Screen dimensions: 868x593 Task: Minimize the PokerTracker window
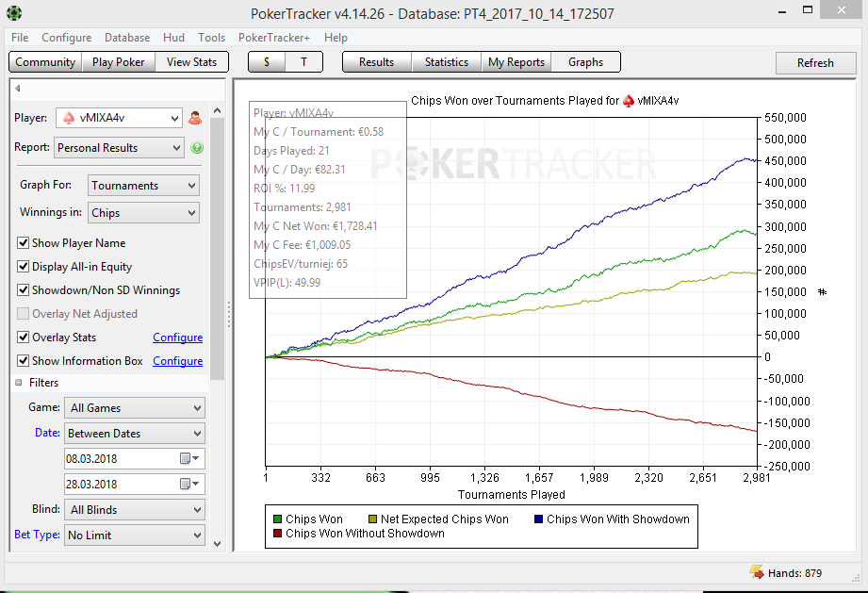(782, 11)
